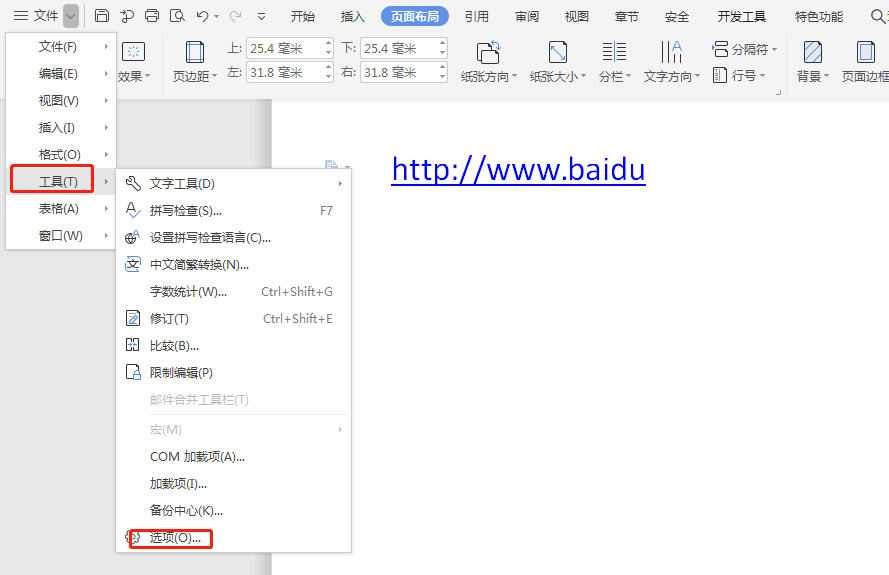Switch to the 审阅 ribbon tab
Screen dimensions: 889x575
(x=527, y=16)
